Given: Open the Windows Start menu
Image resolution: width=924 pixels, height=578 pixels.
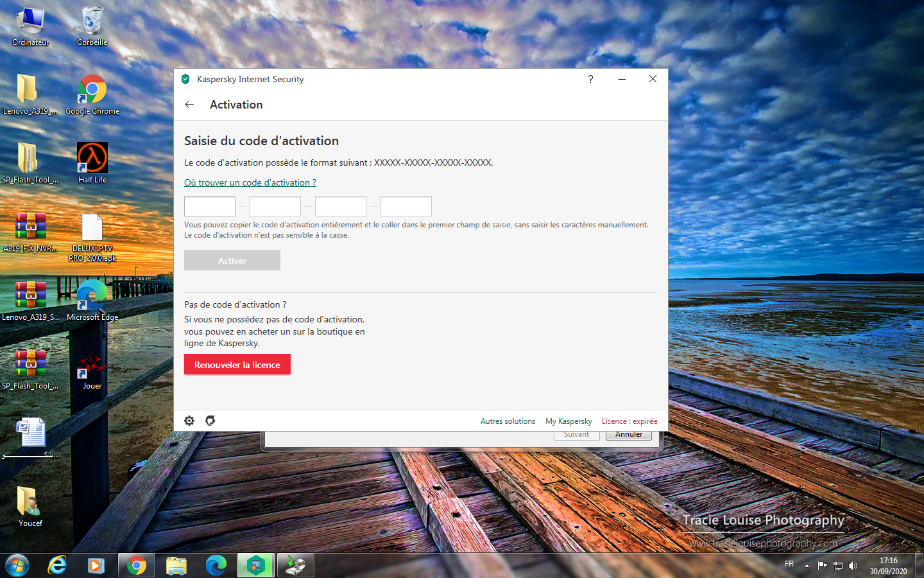Looking at the screenshot, I should (17, 566).
